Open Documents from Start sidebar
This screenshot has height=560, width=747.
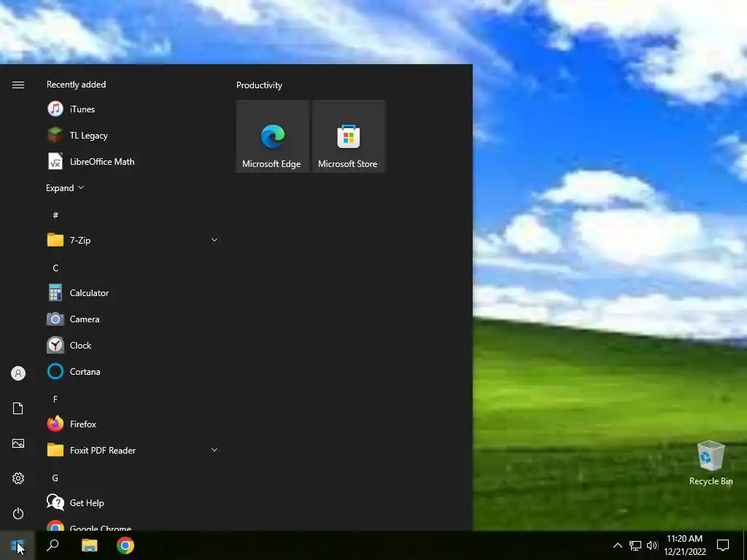coord(18,408)
